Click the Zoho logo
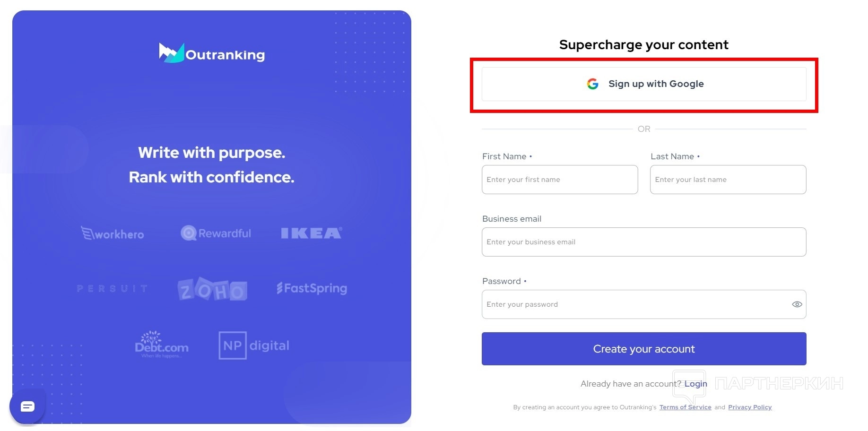 coord(212,289)
